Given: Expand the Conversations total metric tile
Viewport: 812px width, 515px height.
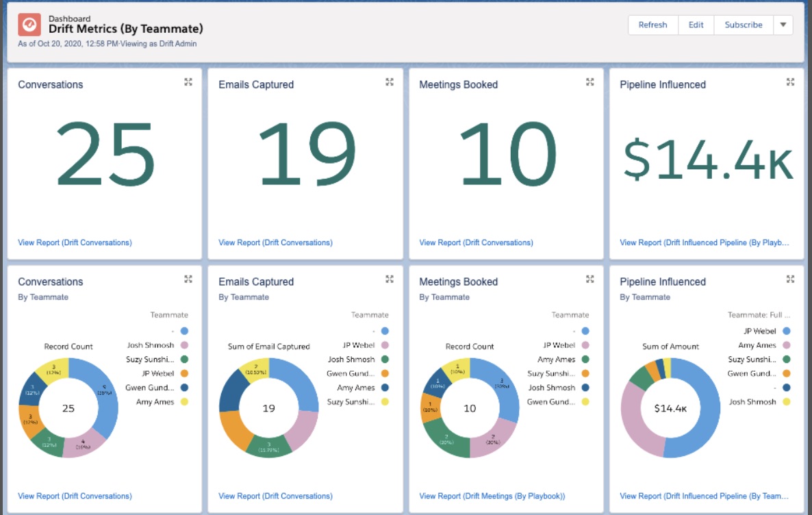Looking at the screenshot, I should pyautogui.click(x=188, y=82).
